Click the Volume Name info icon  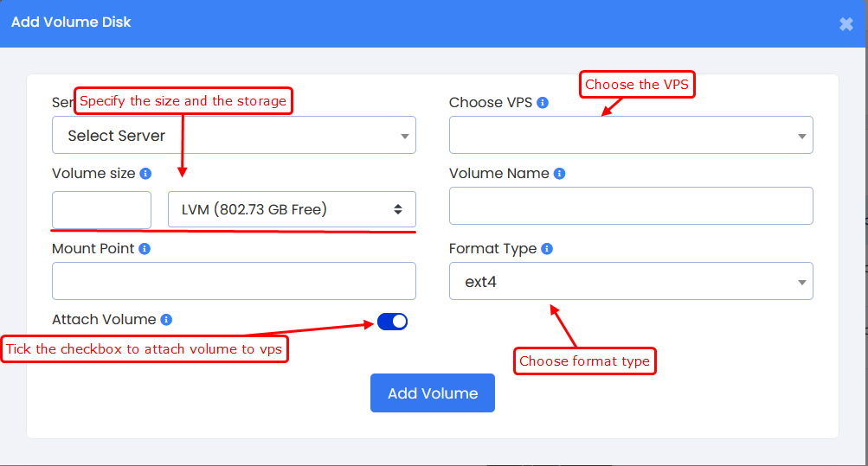tap(559, 174)
